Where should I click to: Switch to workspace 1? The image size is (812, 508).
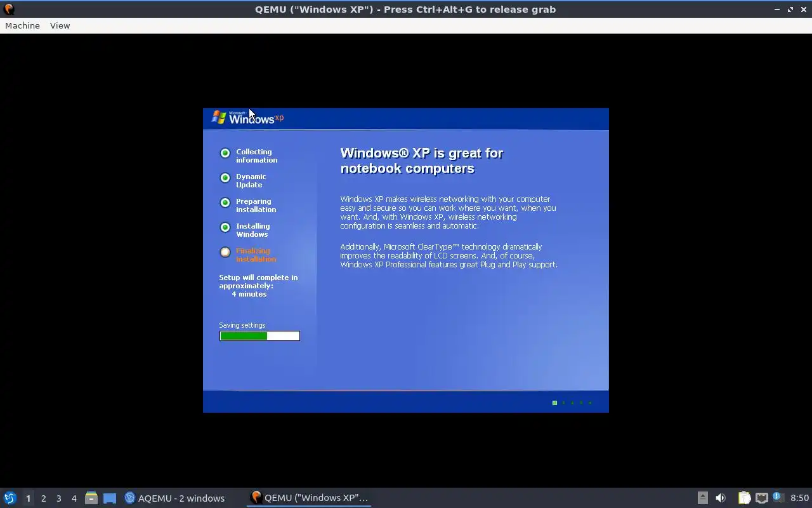pyautogui.click(x=28, y=498)
